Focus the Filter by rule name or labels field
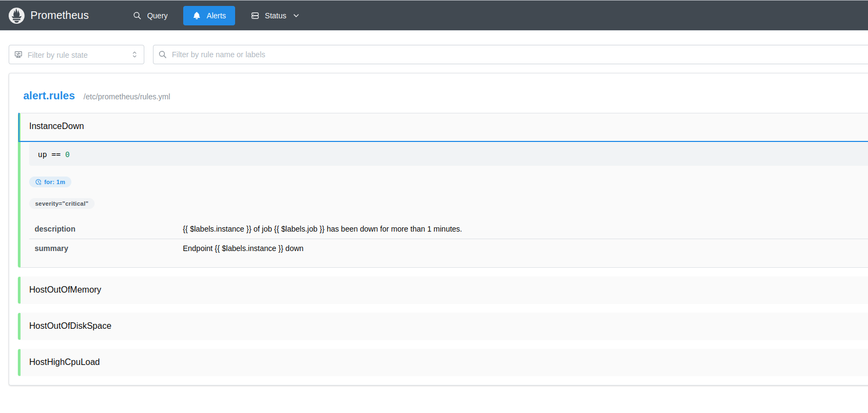Image resolution: width=868 pixels, height=413 pixels. tap(486, 55)
